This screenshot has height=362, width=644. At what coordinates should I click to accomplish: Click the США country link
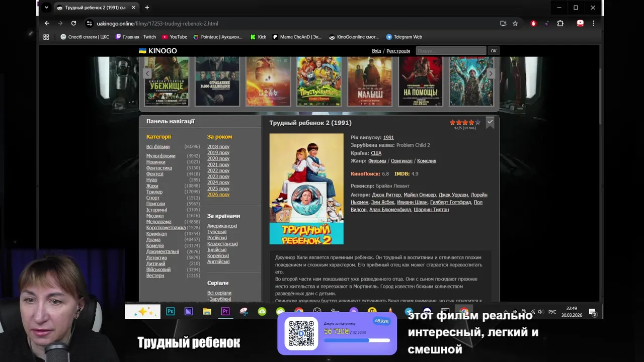click(x=376, y=153)
